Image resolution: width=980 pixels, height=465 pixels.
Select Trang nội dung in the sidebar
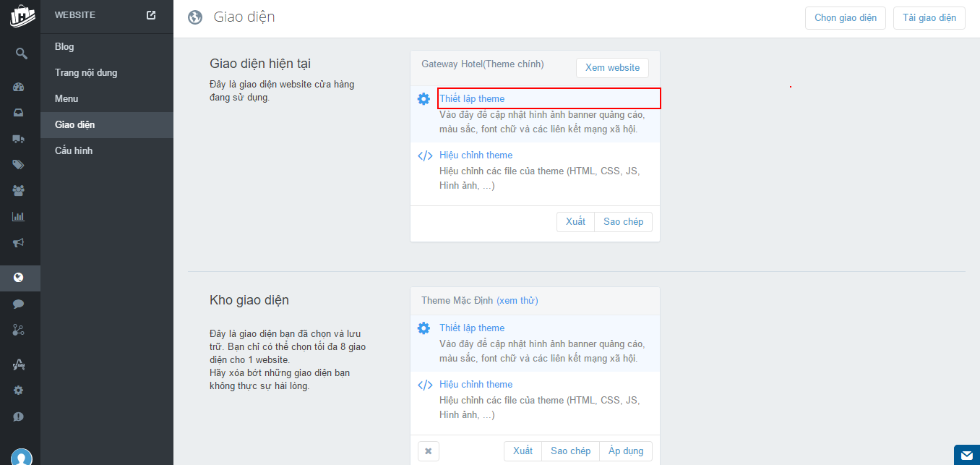tap(86, 72)
